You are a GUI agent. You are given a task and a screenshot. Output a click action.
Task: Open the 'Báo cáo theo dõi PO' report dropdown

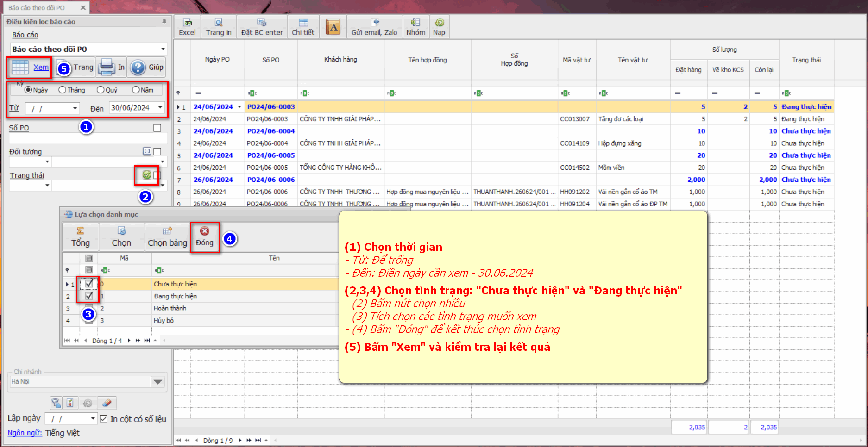[x=163, y=49]
